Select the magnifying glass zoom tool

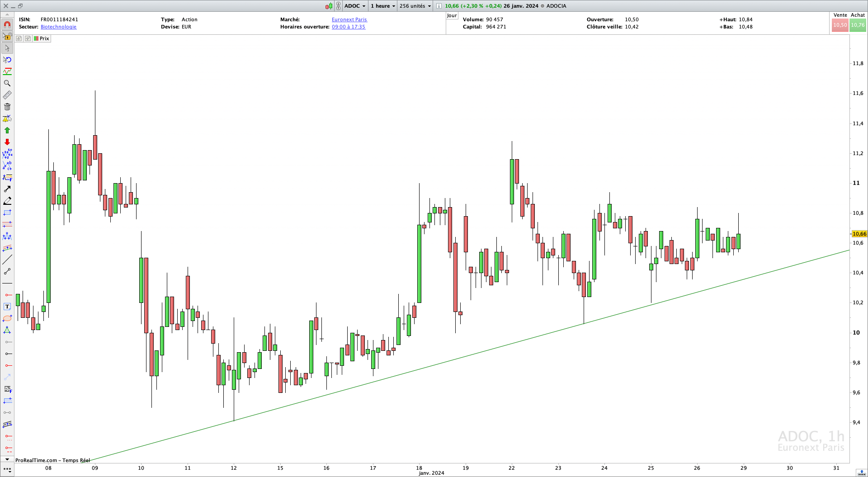click(x=7, y=83)
